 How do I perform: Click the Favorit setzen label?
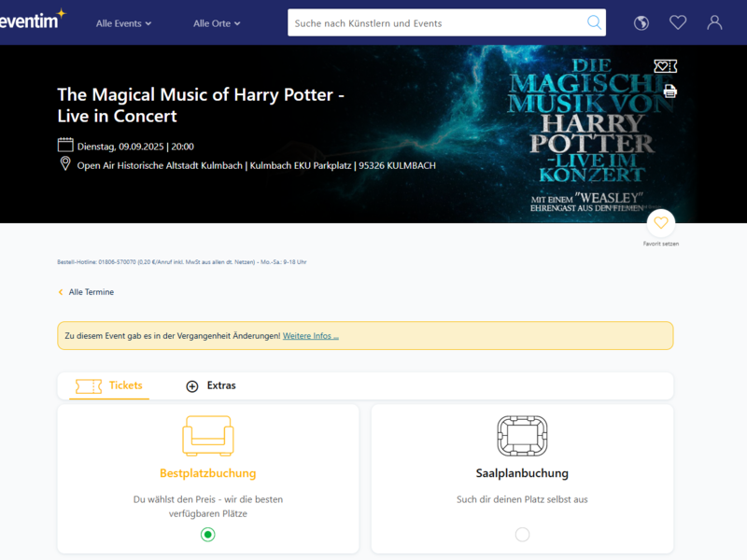pyautogui.click(x=661, y=244)
